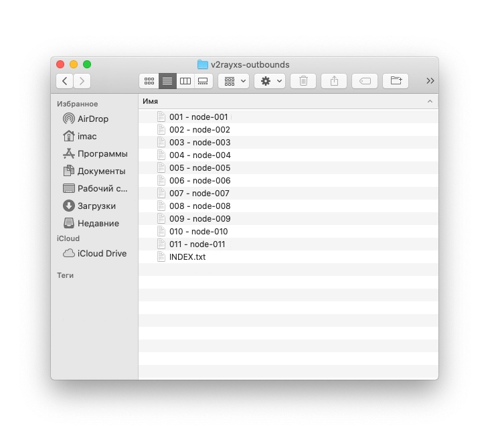The image size is (500, 448).
Task: Select file 008 - node-008
Action: [288, 206]
